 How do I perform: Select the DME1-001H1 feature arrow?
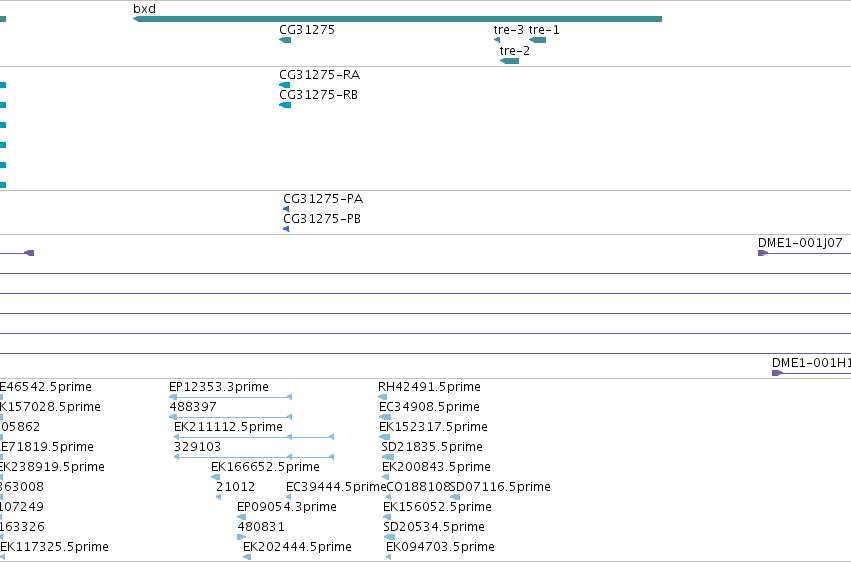point(777,373)
